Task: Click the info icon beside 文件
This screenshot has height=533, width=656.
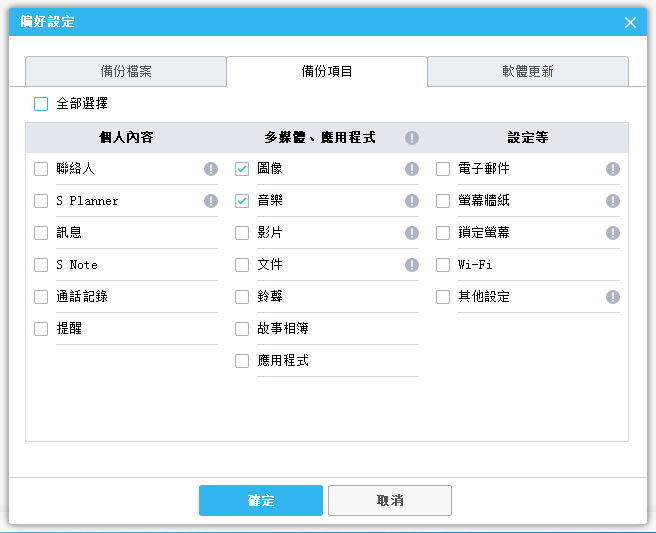Action: click(x=412, y=265)
